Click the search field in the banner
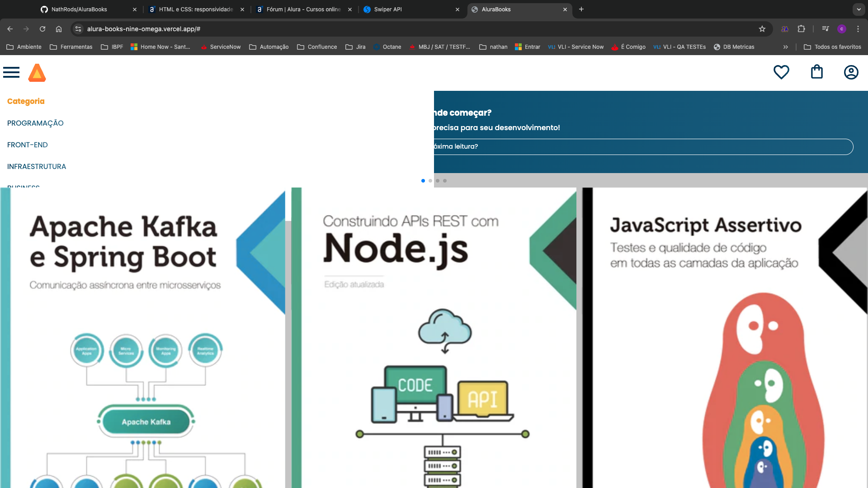Image resolution: width=868 pixels, height=488 pixels. point(643,146)
